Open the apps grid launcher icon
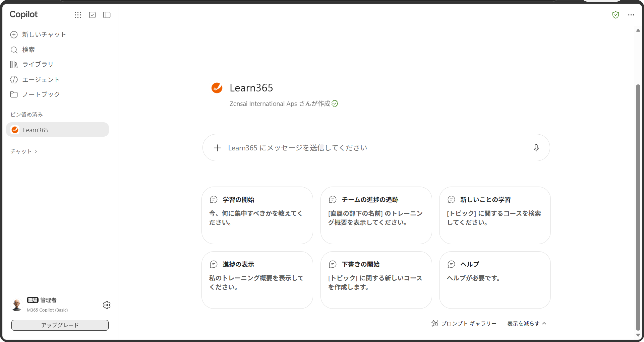The width and height of the screenshot is (644, 342). [78, 15]
